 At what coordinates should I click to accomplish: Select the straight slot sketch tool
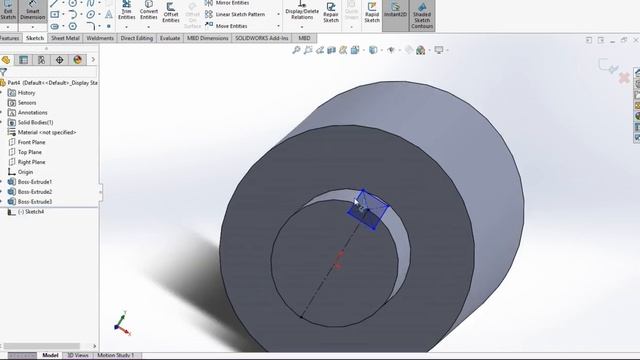point(55,26)
